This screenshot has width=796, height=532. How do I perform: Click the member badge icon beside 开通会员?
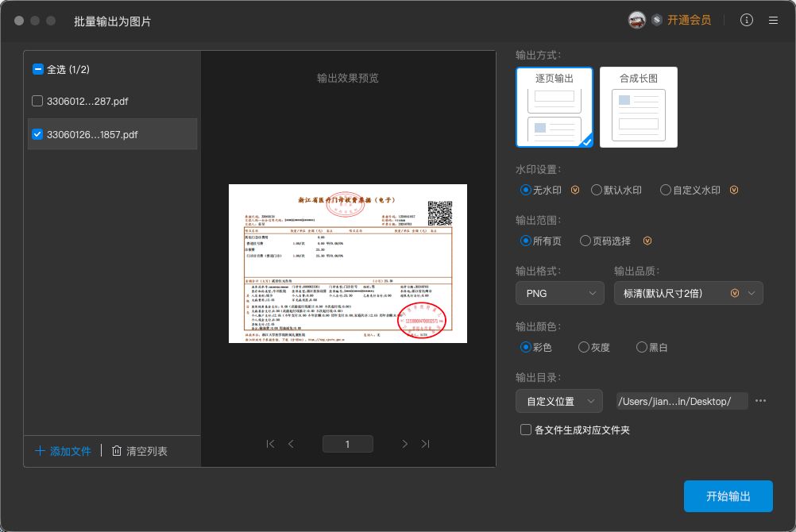pyautogui.click(x=657, y=21)
